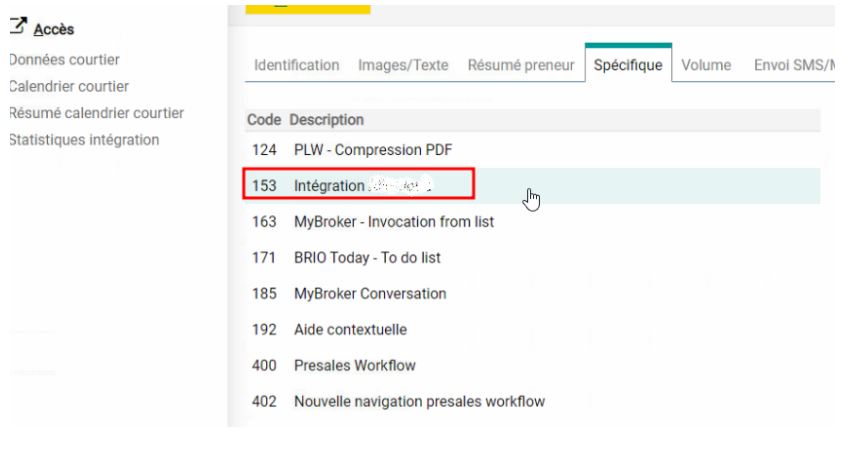Image resolution: width=852 pixels, height=453 pixels.
Task: Go to Calendrier courtier
Action: click(x=68, y=87)
